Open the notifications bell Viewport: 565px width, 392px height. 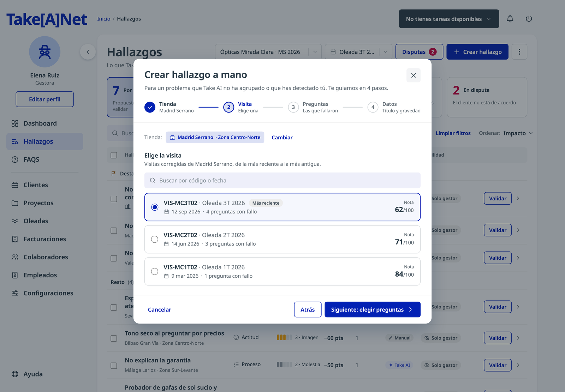point(510,19)
